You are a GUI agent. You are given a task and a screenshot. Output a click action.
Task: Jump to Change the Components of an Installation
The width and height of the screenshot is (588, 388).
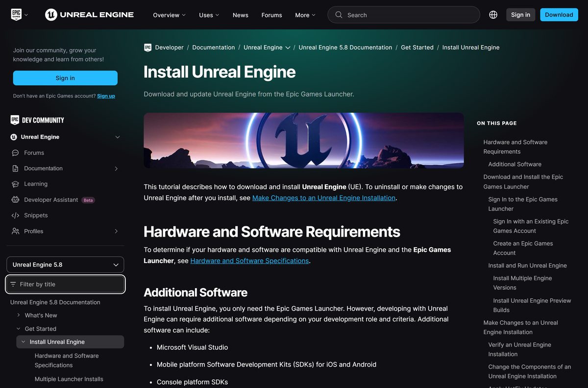(530, 371)
